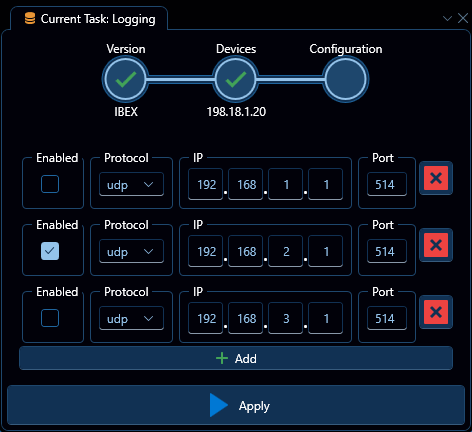Enable the 192.168.3.1 logging server checkbox

pyautogui.click(x=50, y=318)
